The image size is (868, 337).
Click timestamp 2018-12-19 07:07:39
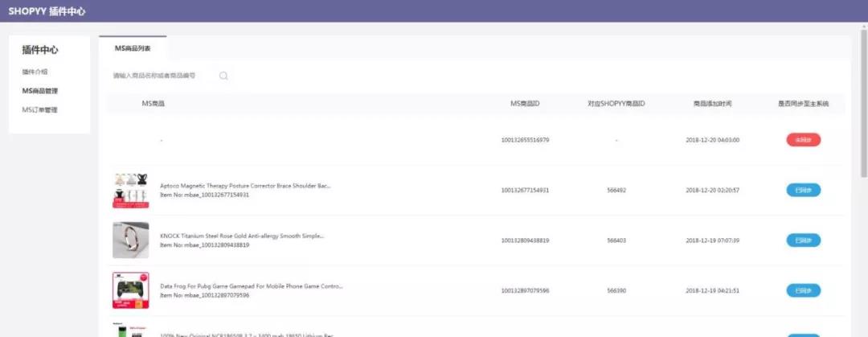point(712,240)
